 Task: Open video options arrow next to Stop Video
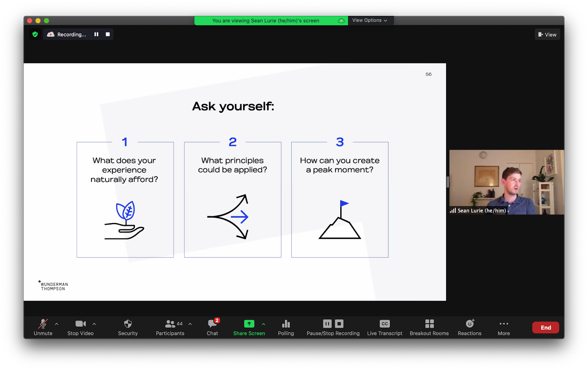[94, 324]
